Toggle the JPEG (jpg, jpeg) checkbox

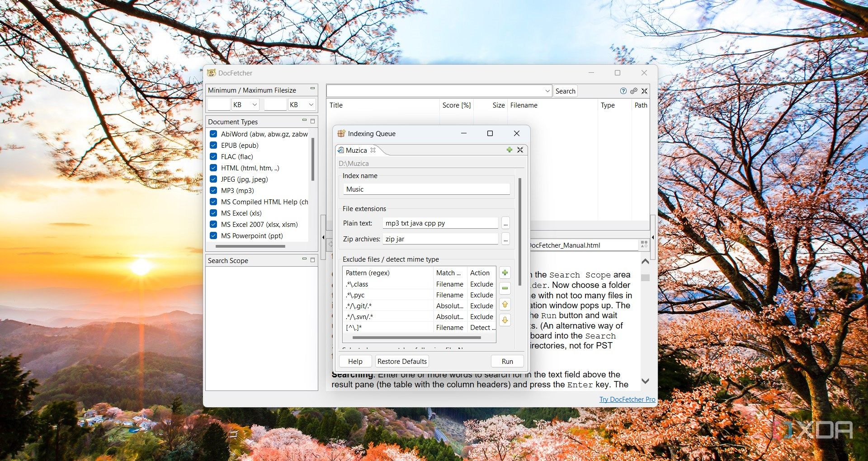pos(213,179)
